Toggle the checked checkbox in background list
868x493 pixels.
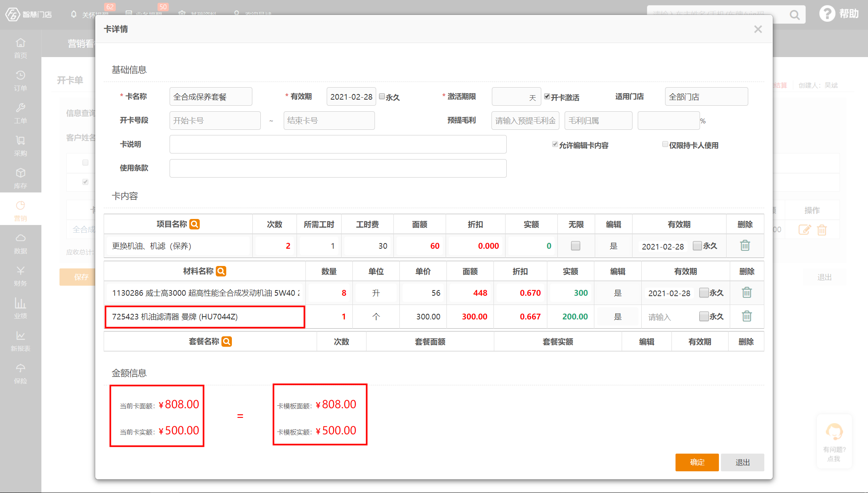[x=85, y=182]
